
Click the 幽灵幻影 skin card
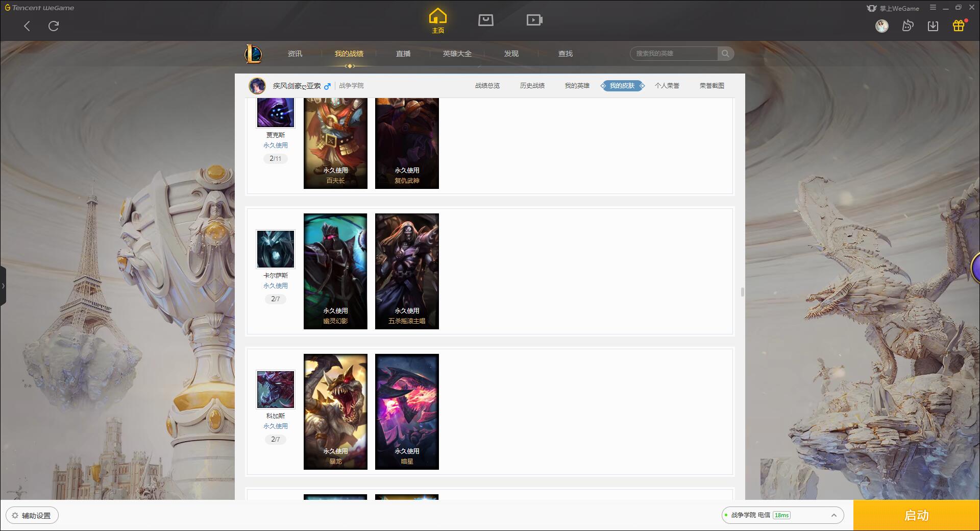tap(335, 271)
